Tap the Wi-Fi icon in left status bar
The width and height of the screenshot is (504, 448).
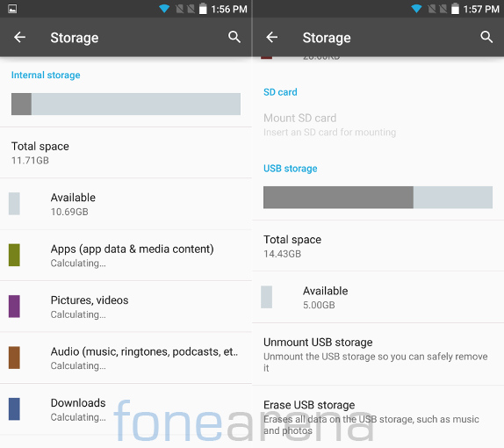(x=164, y=9)
